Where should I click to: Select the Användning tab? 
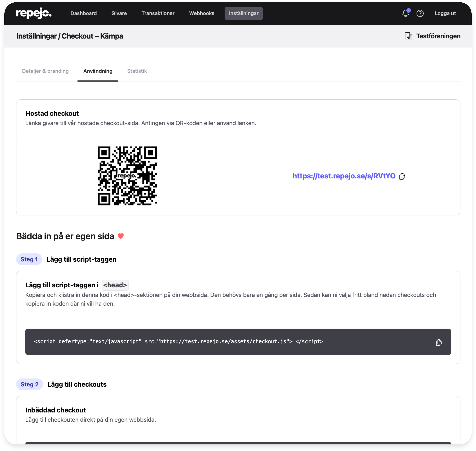[98, 71]
